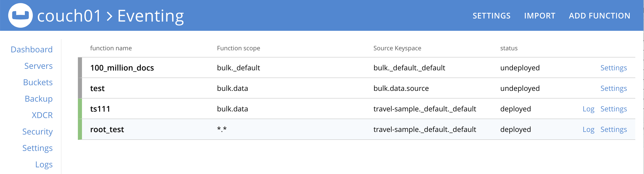Click green status bar of ts111 row

(80, 109)
